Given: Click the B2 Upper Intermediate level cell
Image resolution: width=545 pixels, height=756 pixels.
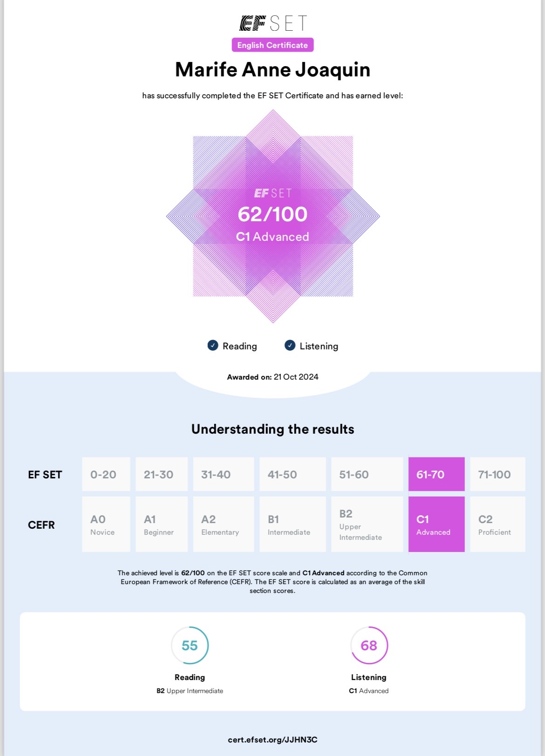Looking at the screenshot, I should (367, 524).
